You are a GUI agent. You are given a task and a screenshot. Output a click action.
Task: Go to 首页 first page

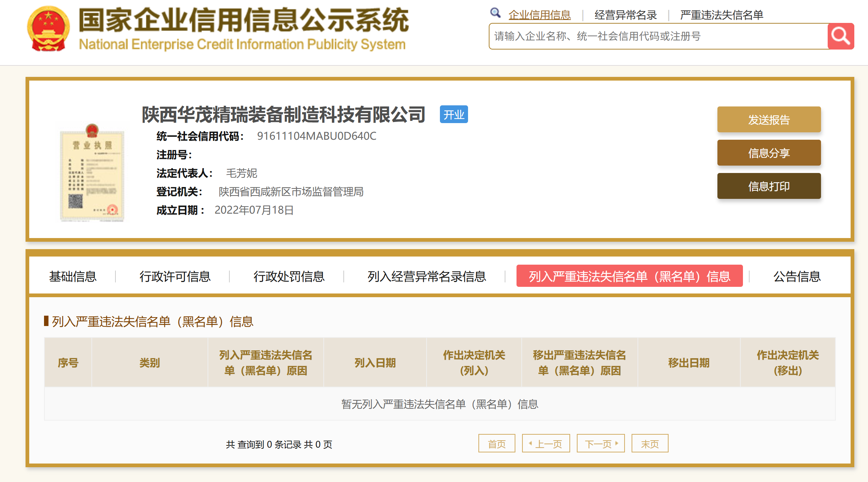(x=497, y=444)
